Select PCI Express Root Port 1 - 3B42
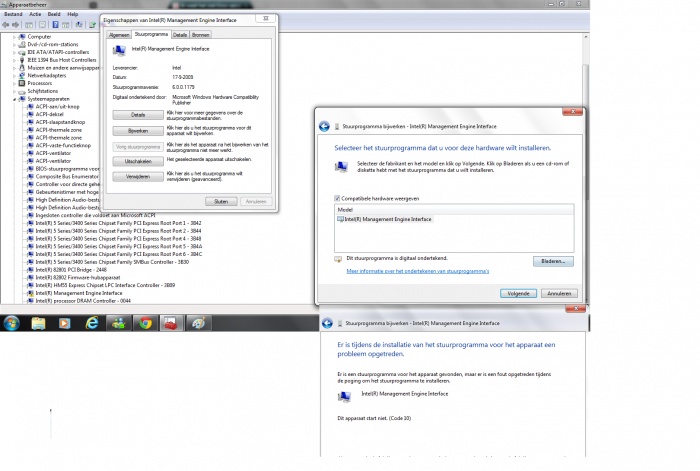This screenshot has width=700, height=471. (118, 223)
